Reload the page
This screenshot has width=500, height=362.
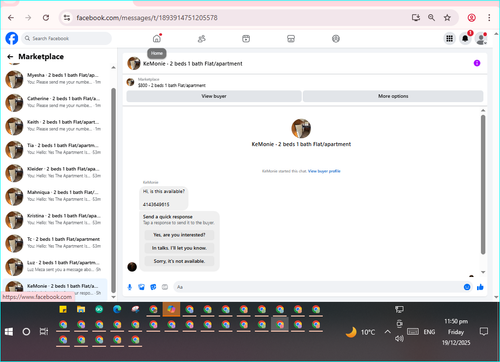coord(46,18)
